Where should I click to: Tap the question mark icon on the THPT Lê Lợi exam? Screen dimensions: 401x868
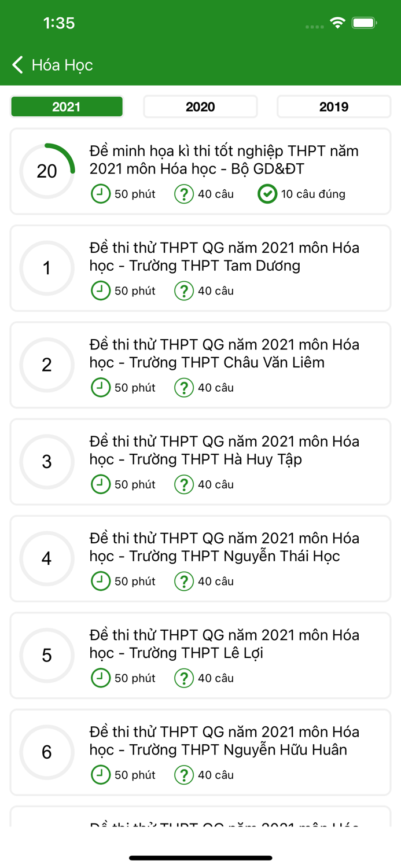[183, 678]
